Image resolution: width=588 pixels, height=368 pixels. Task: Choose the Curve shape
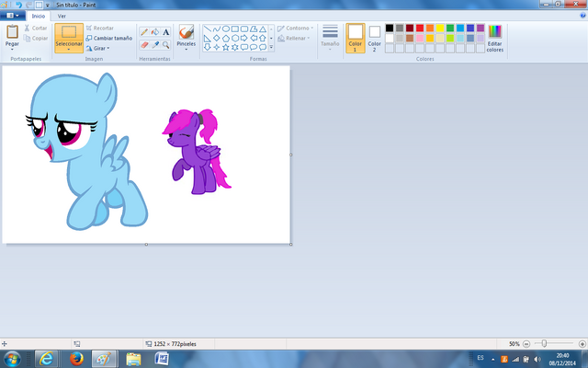217,29
